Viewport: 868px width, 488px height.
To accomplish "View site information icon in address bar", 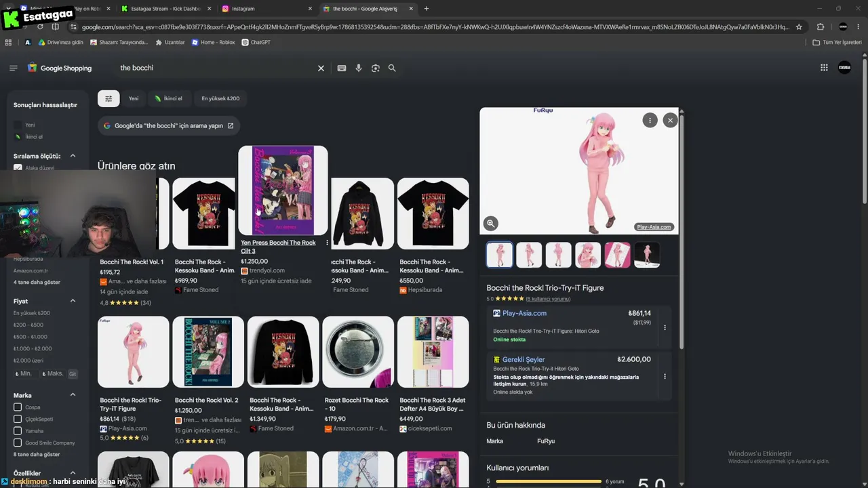I will [x=73, y=27].
